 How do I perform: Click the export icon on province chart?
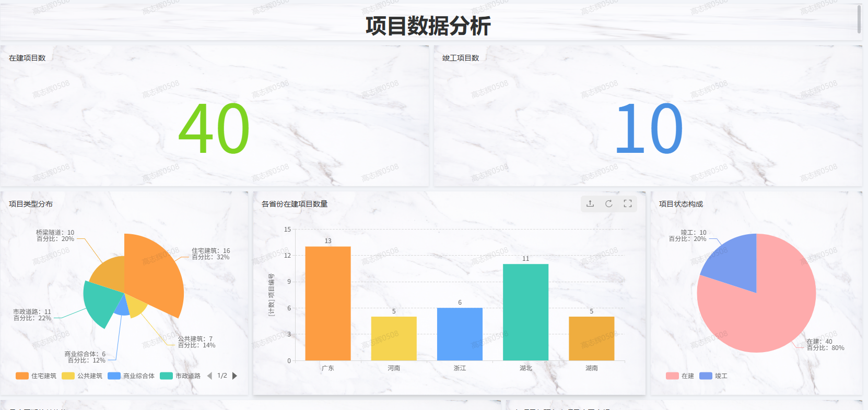590,204
